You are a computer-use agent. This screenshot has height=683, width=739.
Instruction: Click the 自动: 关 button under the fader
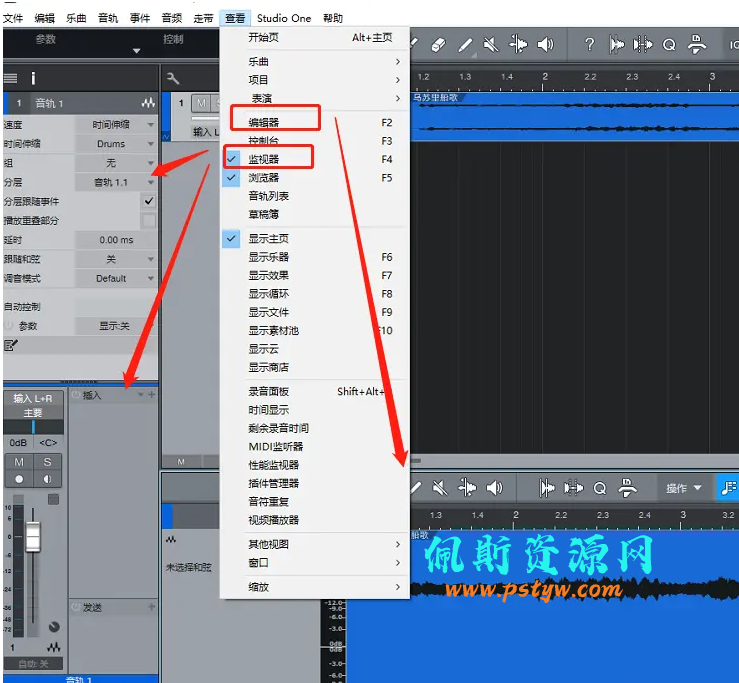click(x=33, y=664)
